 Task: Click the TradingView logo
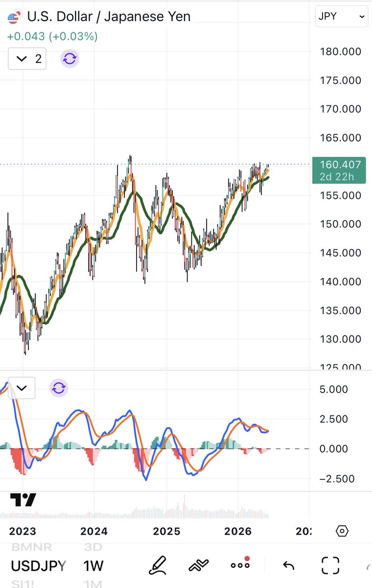(x=23, y=500)
